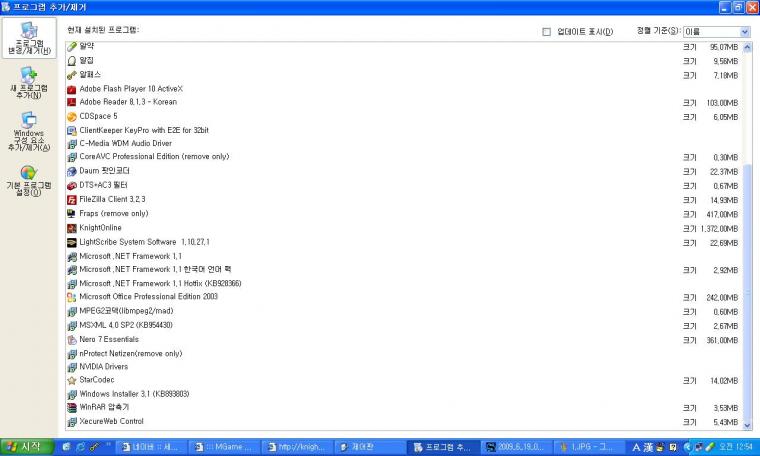Click the Daum 팟인코더 icon
Viewport: 760px width, 456px height.
72,171
